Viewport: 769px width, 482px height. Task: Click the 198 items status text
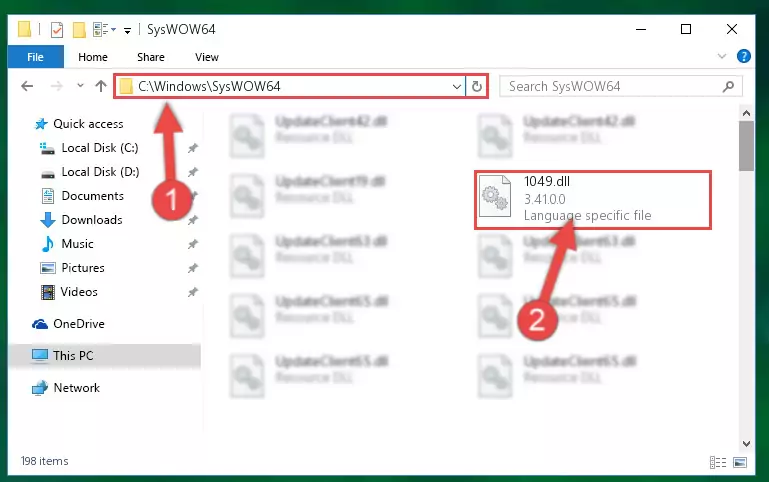click(44, 461)
